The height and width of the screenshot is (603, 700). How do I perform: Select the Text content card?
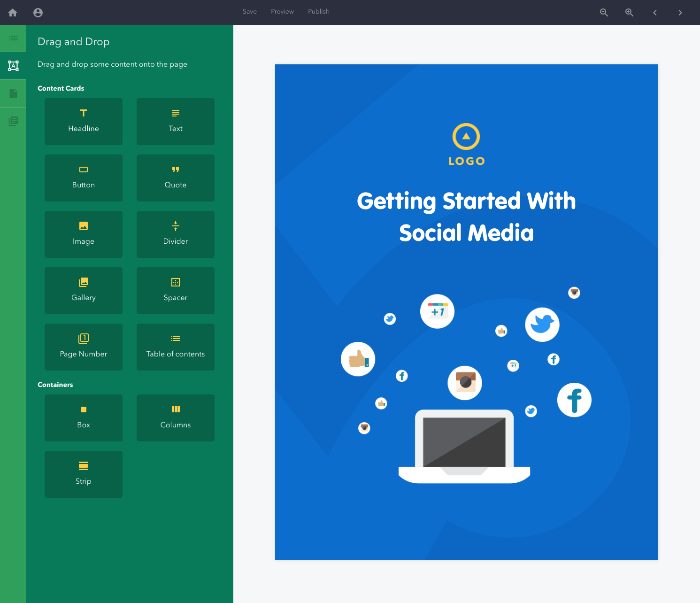(x=175, y=122)
